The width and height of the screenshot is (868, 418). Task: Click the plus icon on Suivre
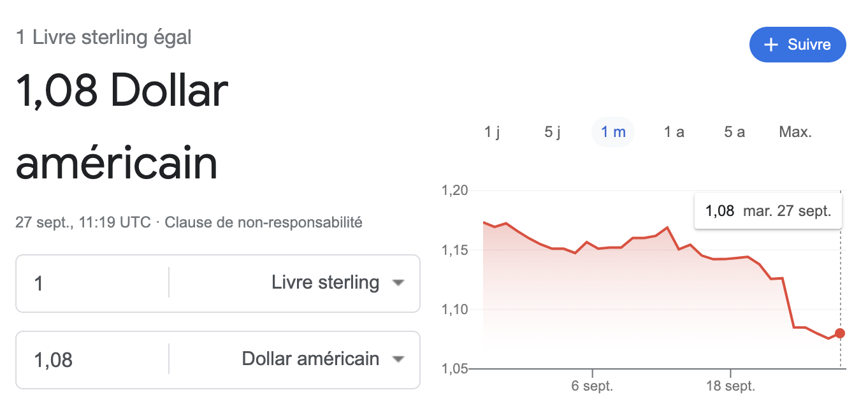click(771, 45)
